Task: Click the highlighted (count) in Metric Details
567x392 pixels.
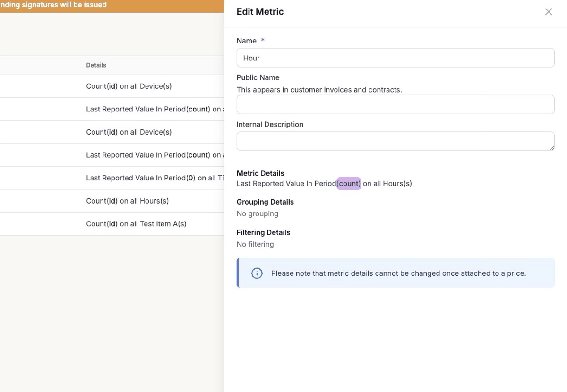Action: (x=349, y=184)
